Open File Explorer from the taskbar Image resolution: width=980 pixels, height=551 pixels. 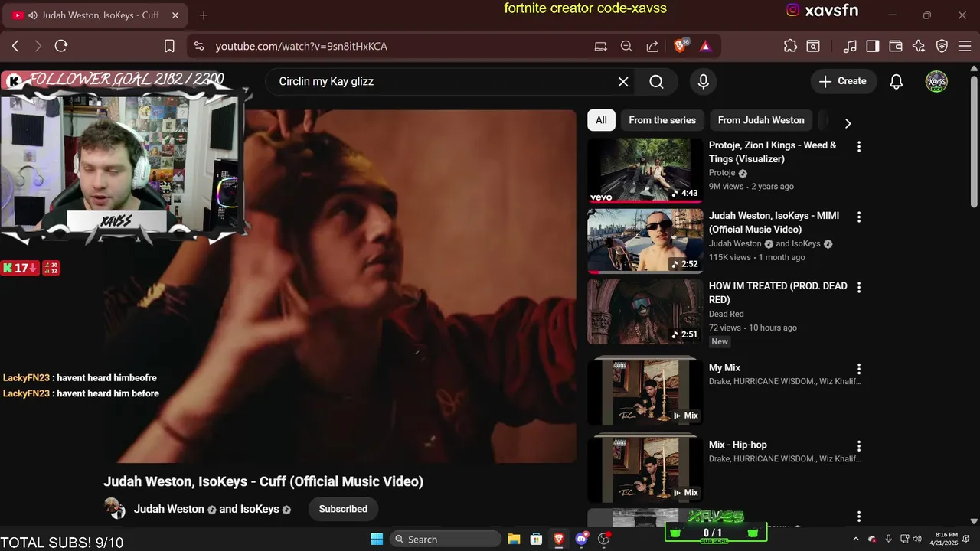[514, 539]
